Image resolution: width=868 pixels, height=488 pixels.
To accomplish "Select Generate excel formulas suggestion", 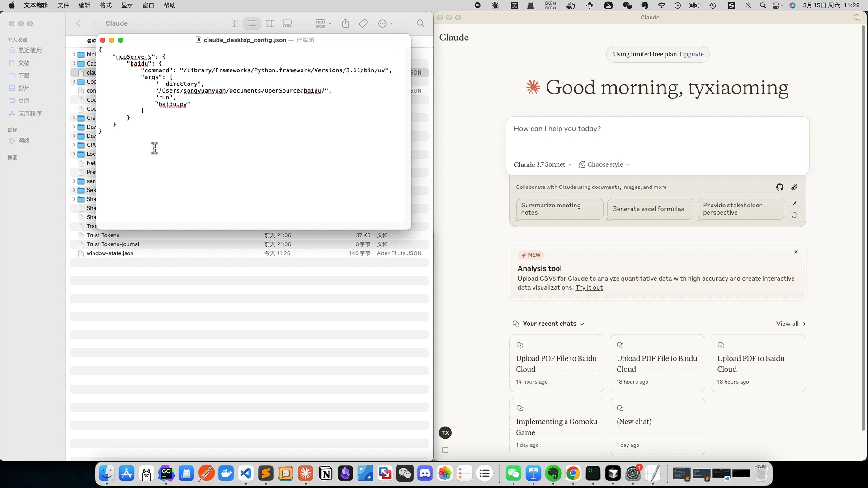I will [650, 209].
